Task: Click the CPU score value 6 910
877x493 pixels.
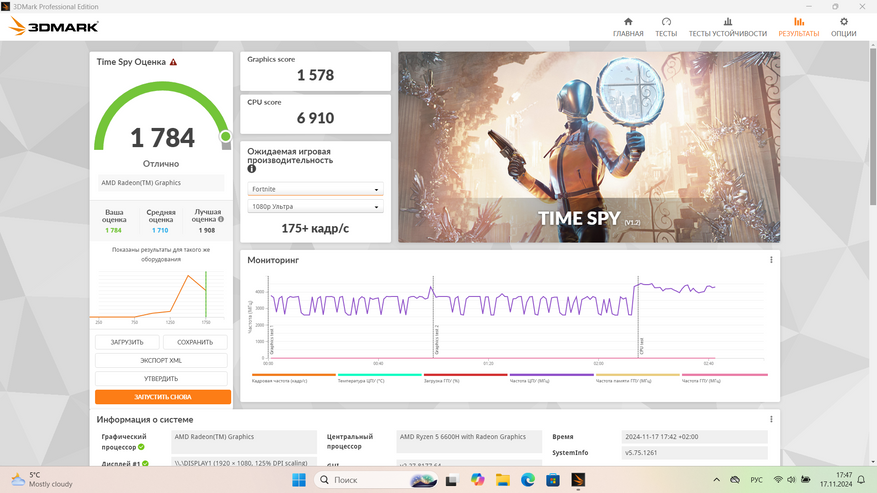Action: (315, 118)
